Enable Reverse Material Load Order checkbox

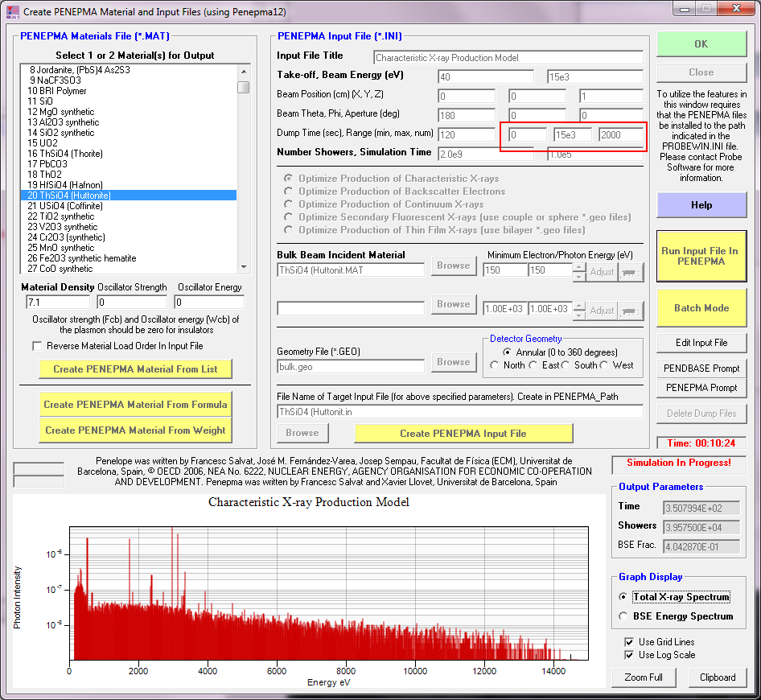[37, 346]
